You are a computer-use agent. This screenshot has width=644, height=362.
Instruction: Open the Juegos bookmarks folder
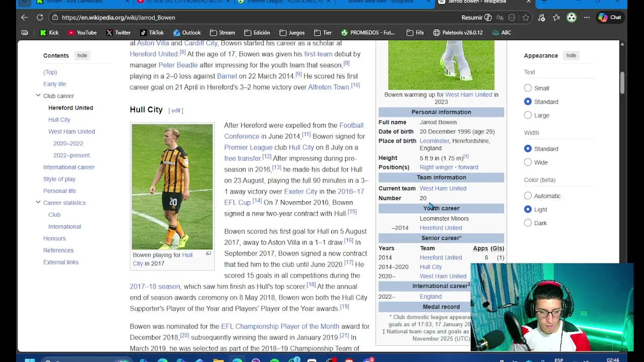(x=292, y=33)
